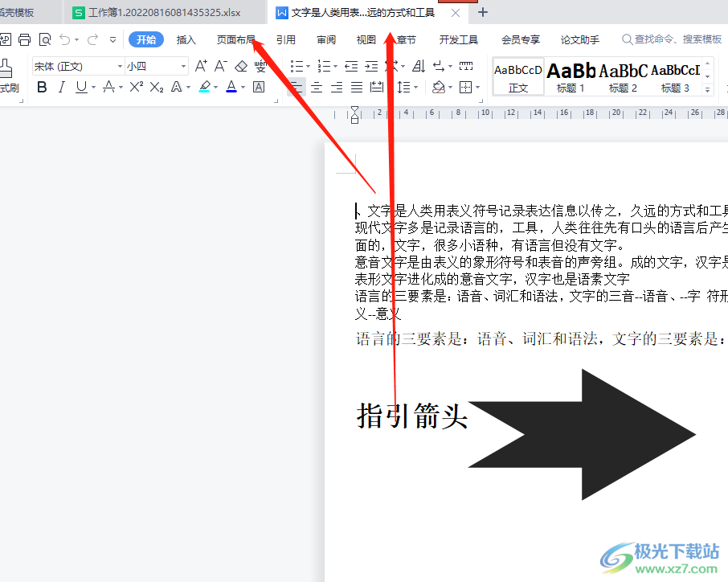
Task: Apply paragraph borders
Action: tap(465, 87)
